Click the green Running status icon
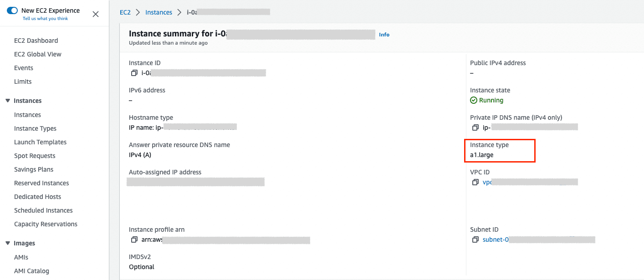This screenshot has width=644, height=280. pyautogui.click(x=474, y=100)
